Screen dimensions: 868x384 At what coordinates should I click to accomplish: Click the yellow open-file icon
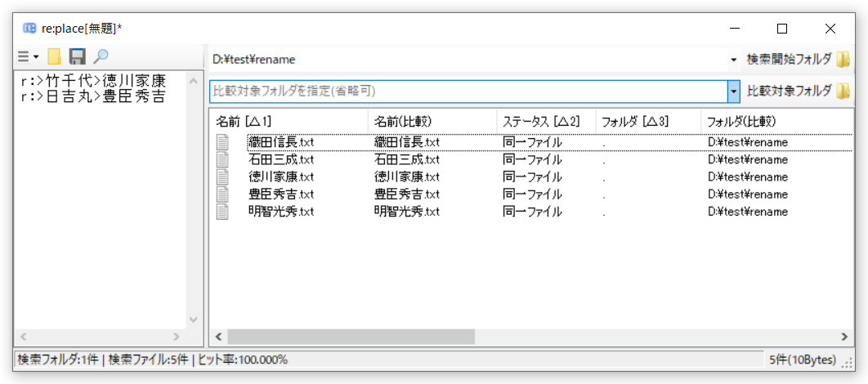coord(54,56)
